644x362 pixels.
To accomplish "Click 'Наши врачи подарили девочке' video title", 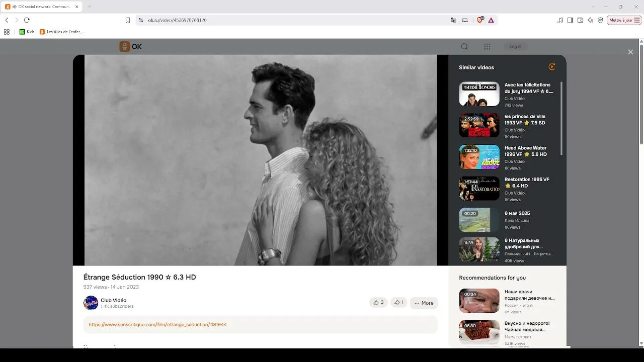I will pos(530,295).
